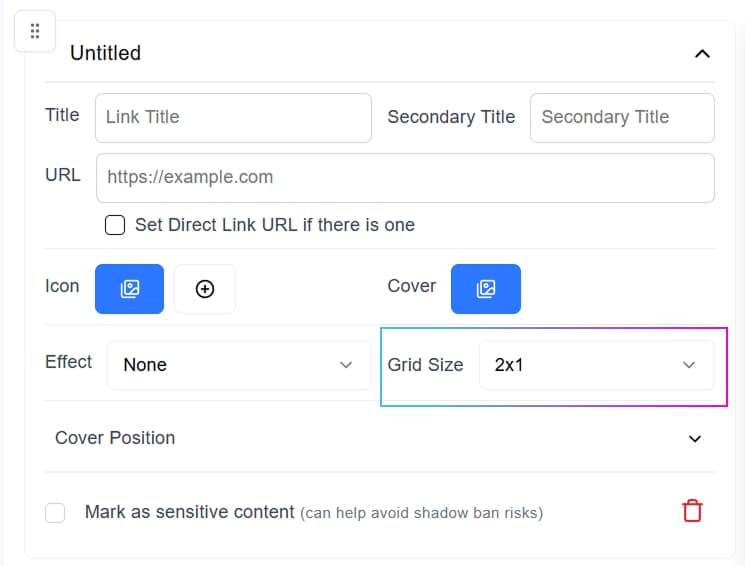745x566 pixels.
Task: Open the Icon image picker button
Action: pos(129,289)
